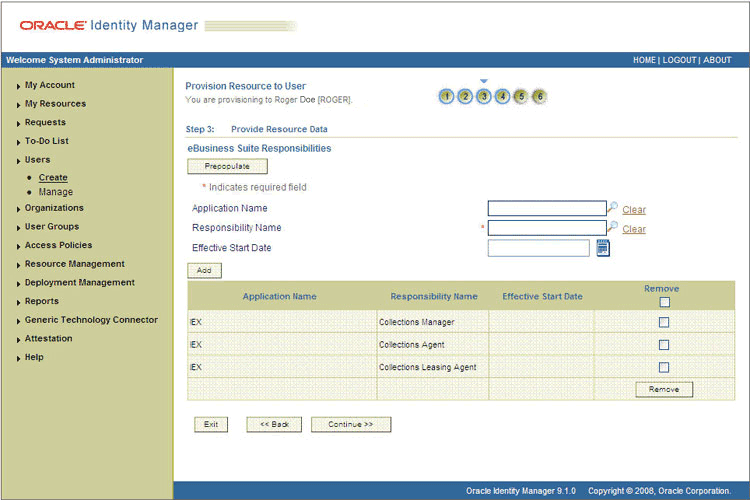
Task: Click IEX in Collections Manager row
Action: coord(196,322)
